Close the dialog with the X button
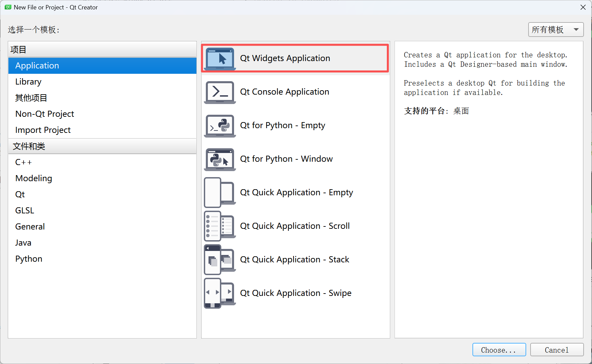 click(x=583, y=7)
